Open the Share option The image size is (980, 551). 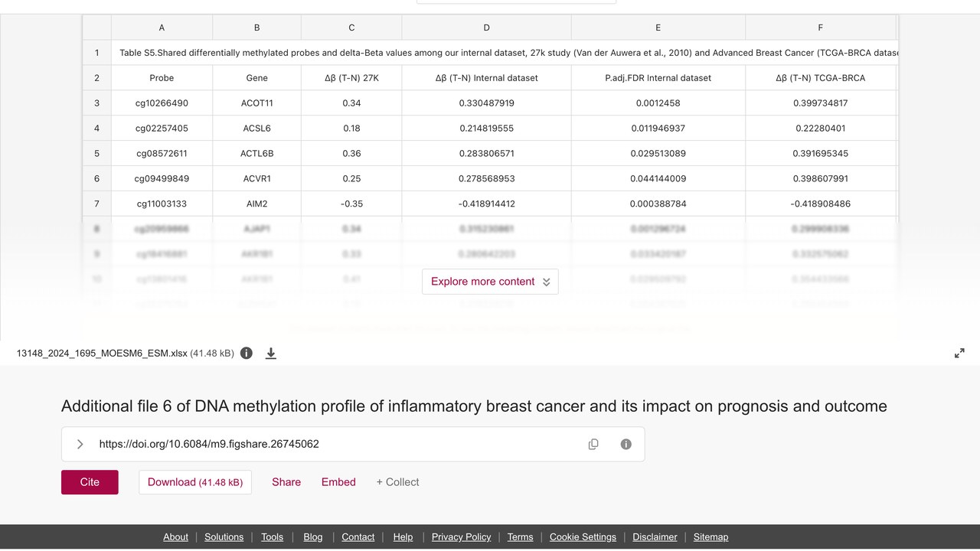tap(286, 482)
